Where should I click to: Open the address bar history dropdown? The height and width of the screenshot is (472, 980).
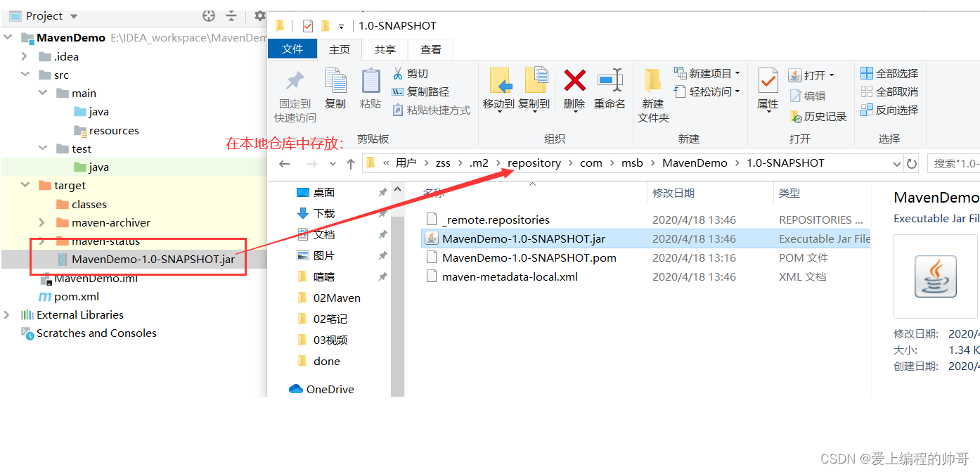tap(897, 164)
